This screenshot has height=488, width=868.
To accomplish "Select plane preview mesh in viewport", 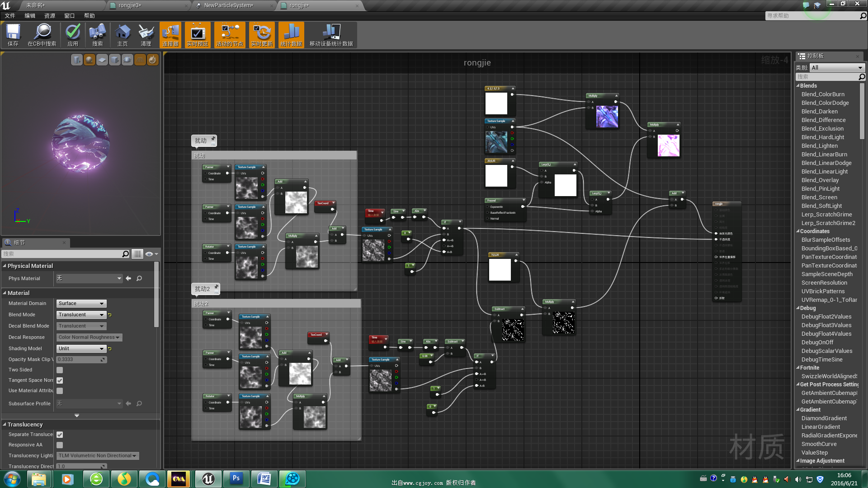I will [x=102, y=60].
